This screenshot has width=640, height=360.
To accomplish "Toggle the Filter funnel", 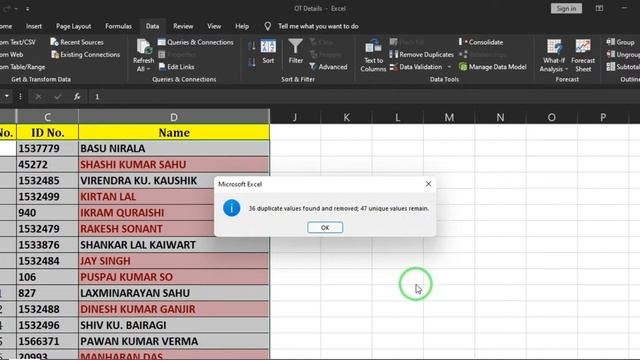I will point(296,51).
